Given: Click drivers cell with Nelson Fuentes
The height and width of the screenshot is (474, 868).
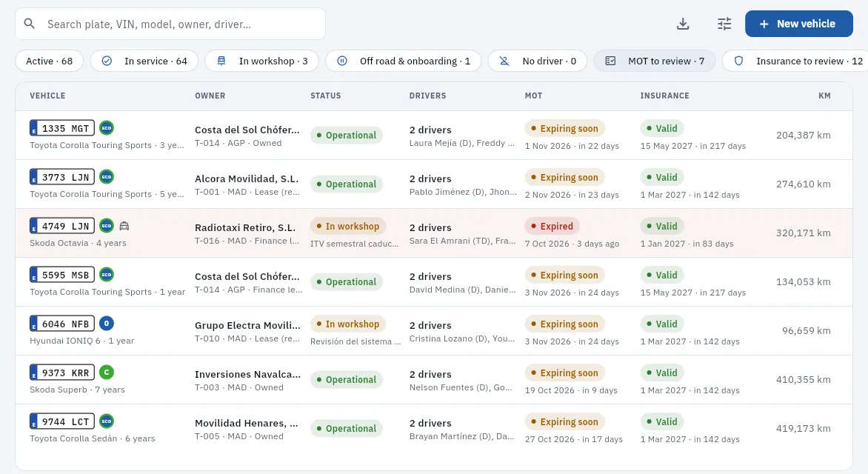Looking at the screenshot, I should tap(461, 381).
